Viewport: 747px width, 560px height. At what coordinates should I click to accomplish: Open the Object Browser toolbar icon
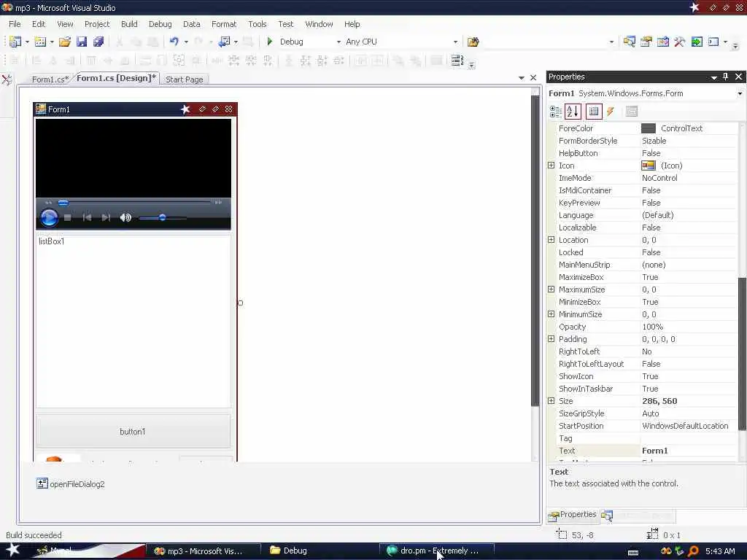coord(662,42)
